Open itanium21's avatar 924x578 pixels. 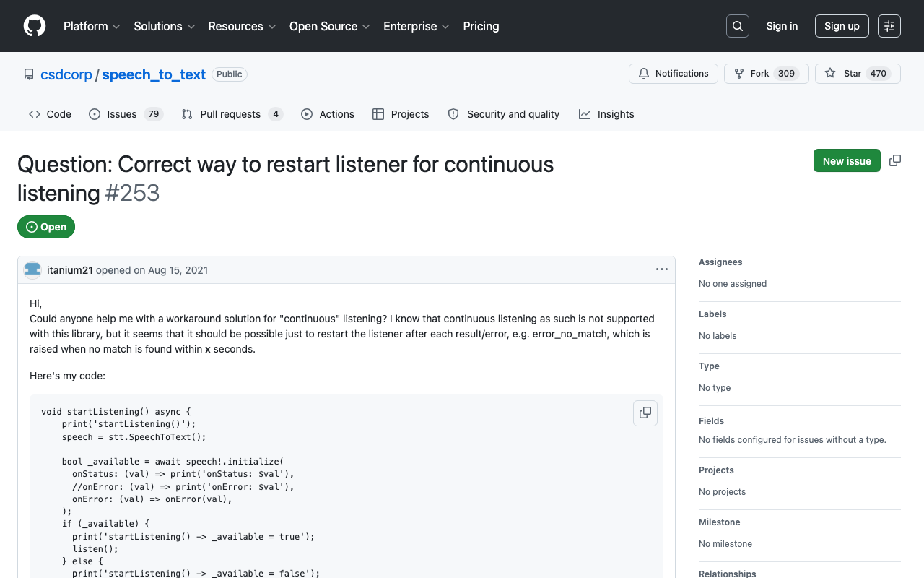(32, 269)
